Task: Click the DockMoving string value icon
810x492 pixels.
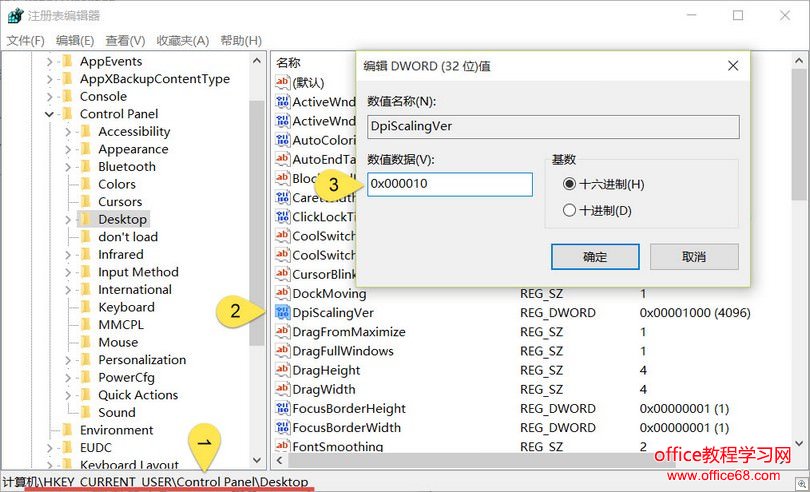Action: click(283, 294)
